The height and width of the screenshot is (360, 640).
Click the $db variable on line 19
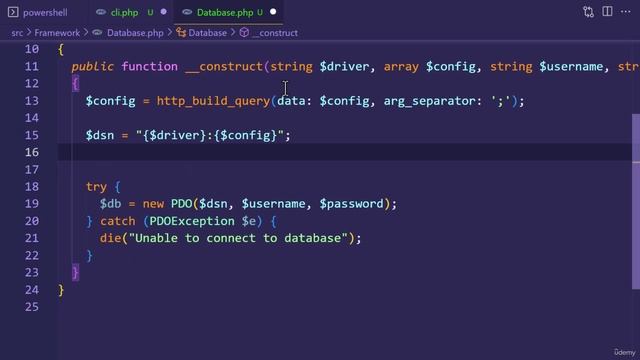click(110, 204)
